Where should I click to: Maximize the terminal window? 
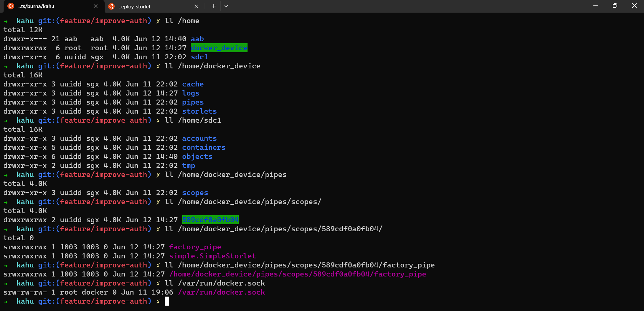click(x=615, y=6)
